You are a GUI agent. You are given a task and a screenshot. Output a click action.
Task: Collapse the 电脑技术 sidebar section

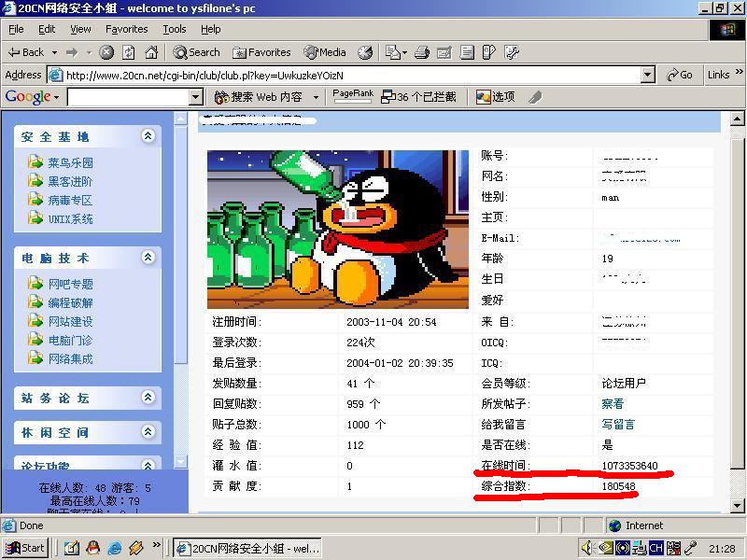click(148, 258)
